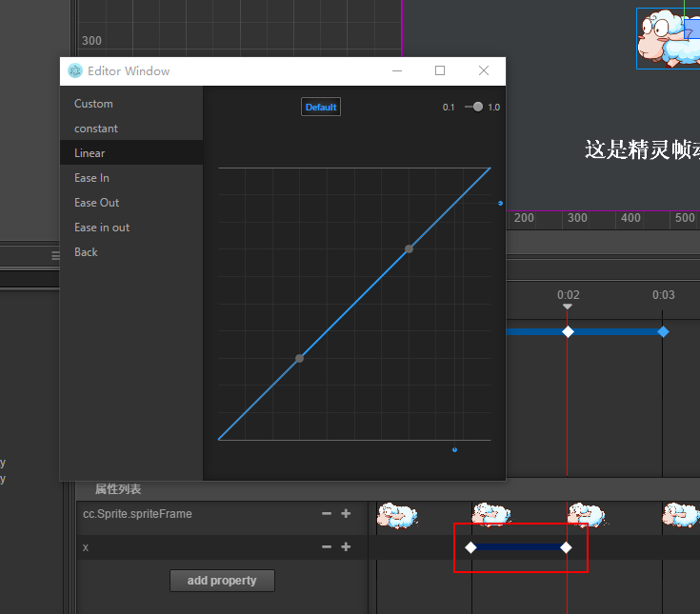Select the sheep sprite in the scene view
The height and width of the screenshot is (614, 700).
tap(669, 39)
